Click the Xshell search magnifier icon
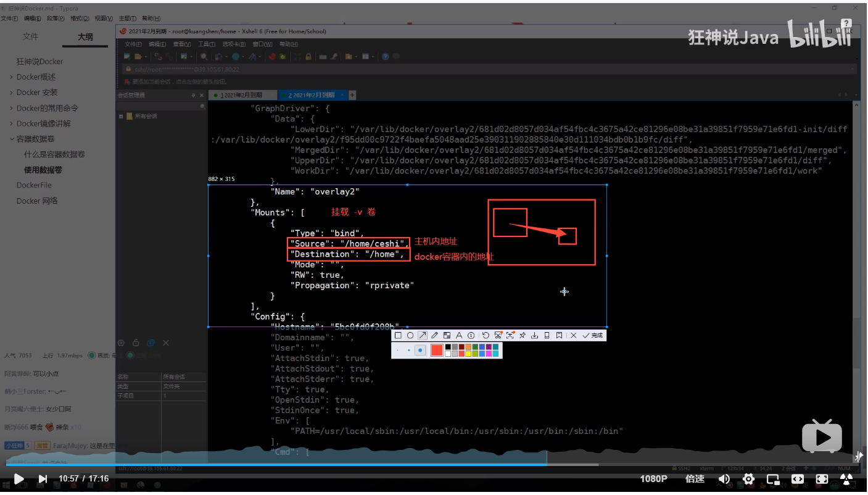The height and width of the screenshot is (495, 868). pos(204,57)
